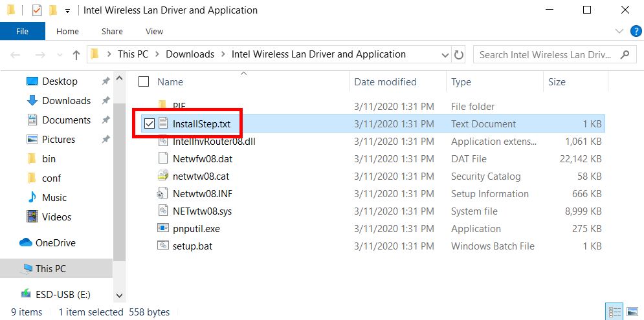Open the File ribbon tab

[x=22, y=31]
